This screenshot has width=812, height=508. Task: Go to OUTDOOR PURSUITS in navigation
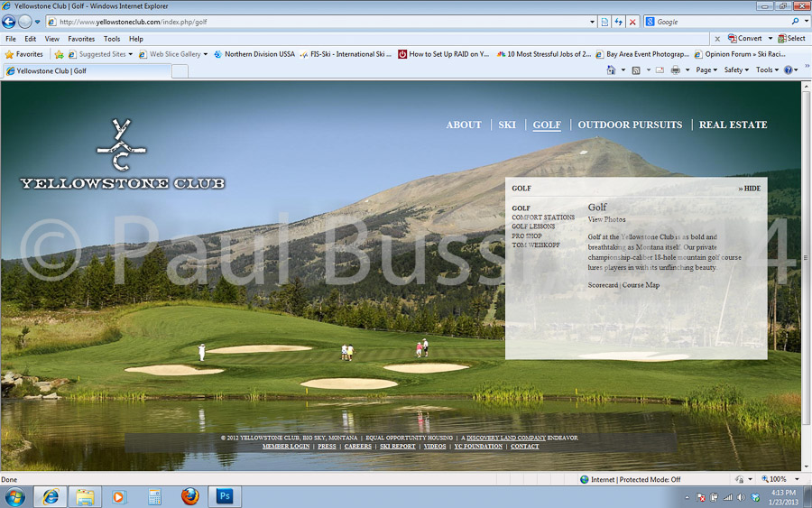(x=630, y=125)
